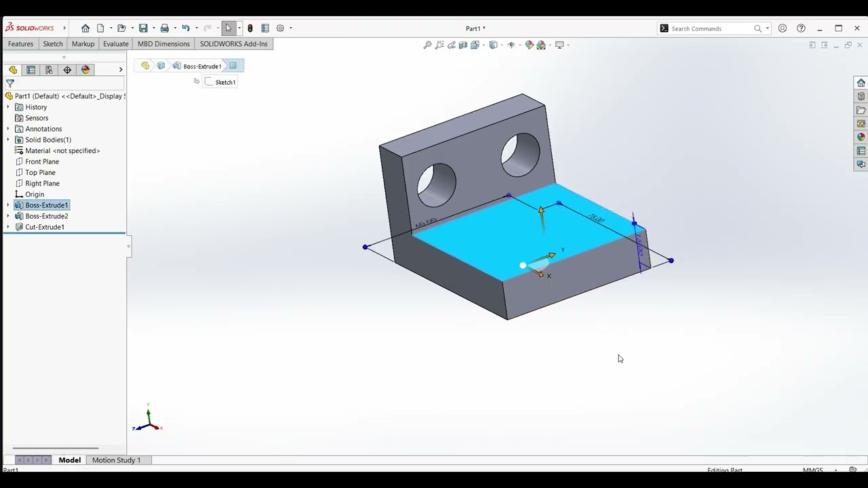Image resolution: width=868 pixels, height=488 pixels.
Task: Select the Model tab at the bottom
Action: (x=70, y=460)
